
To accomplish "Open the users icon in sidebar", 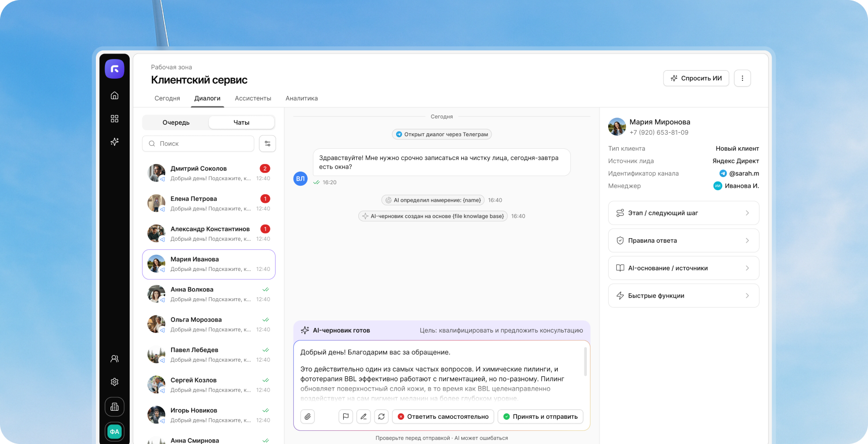I will pyautogui.click(x=115, y=359).
